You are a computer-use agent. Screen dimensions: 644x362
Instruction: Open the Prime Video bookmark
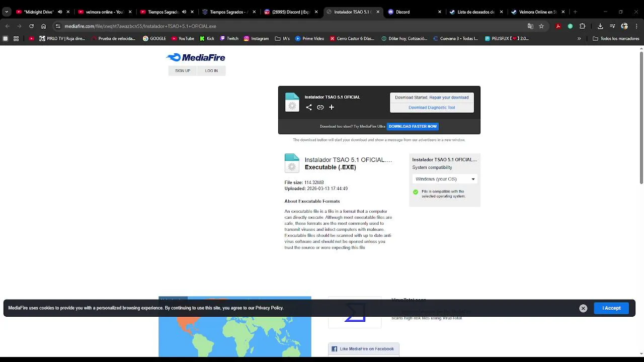point(309,38)
